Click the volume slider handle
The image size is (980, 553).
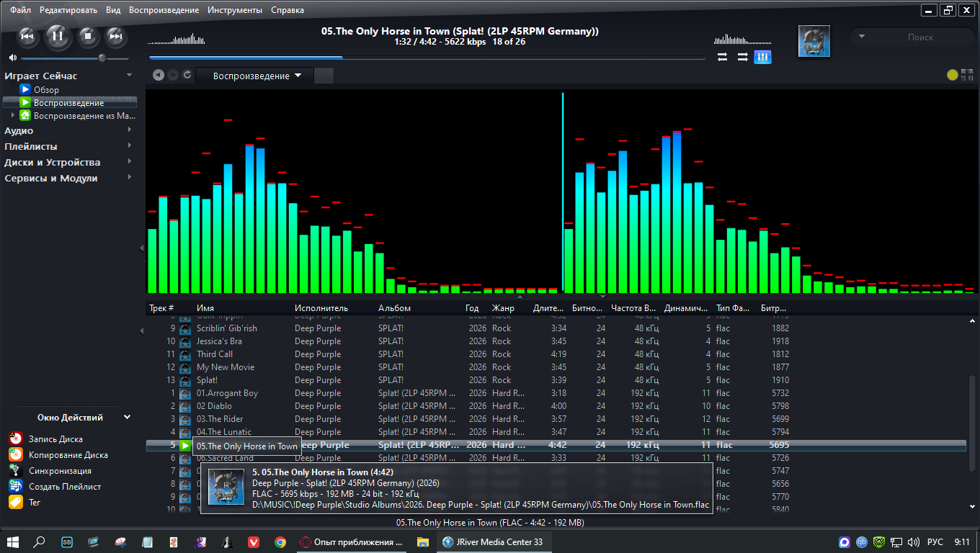point(102,58)
